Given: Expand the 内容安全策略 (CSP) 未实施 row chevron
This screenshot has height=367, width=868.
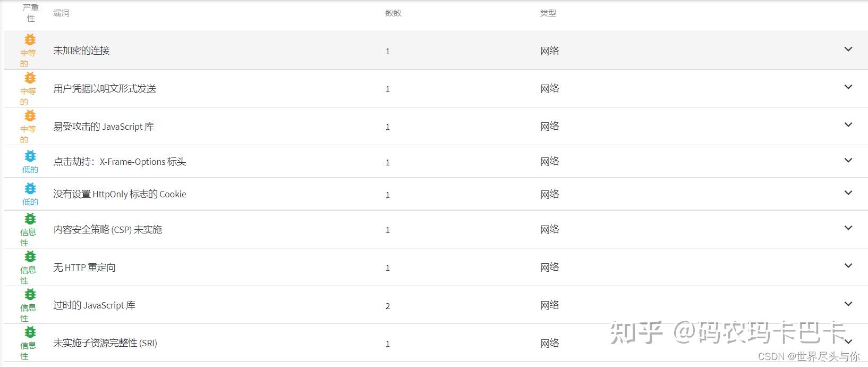Looking at the screenshot, I should click(848, 228).
